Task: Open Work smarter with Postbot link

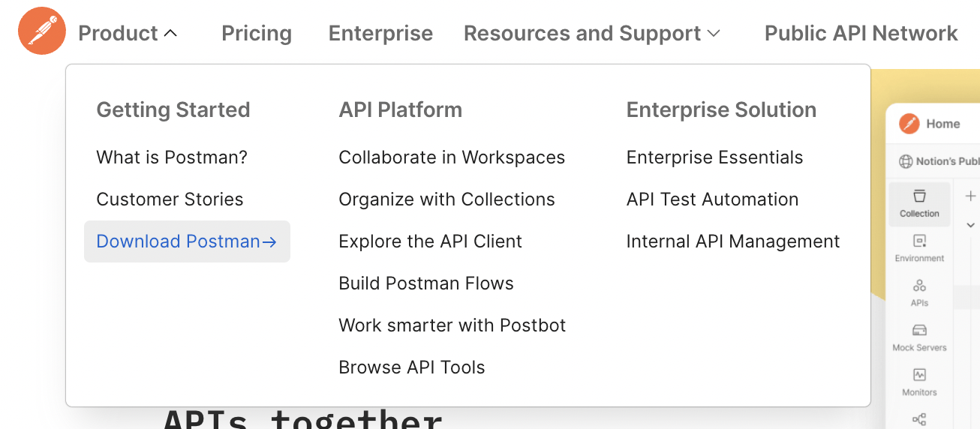Action: coord(452,325)
